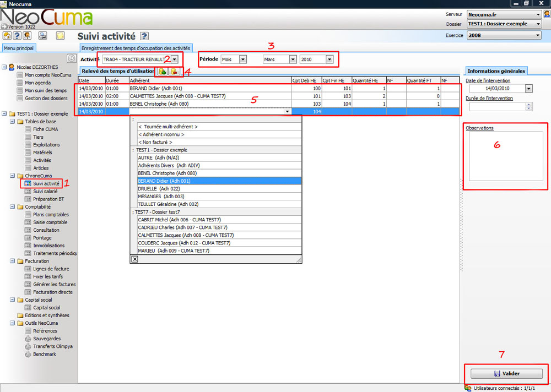
Task: Collapse the Tables de base folder
Action: click(12, 121)
